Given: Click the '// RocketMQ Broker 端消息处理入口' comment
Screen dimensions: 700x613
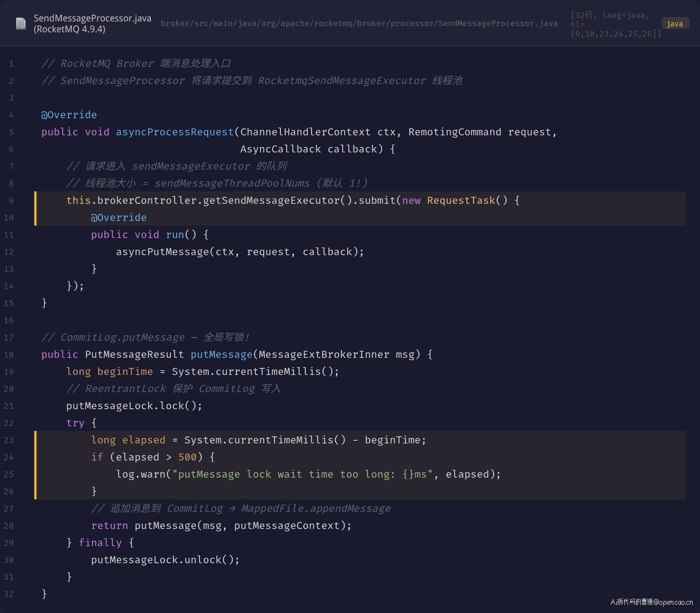Looking at the screenshot, I should [136, 63].
